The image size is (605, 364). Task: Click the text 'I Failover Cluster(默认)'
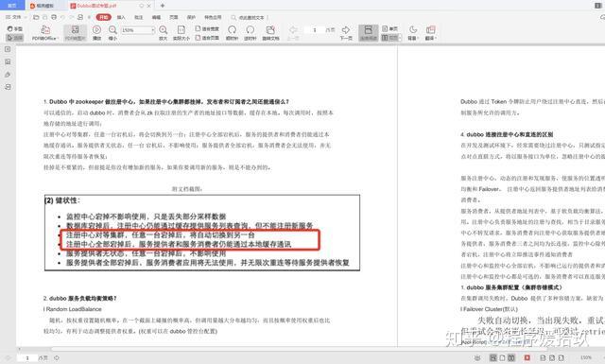489,309
